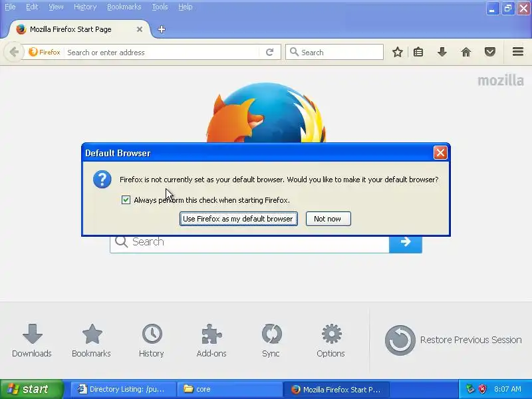Click the 8:07 AM clock
Viewport: 532px width, 399px height.
[x=507, y=389]
